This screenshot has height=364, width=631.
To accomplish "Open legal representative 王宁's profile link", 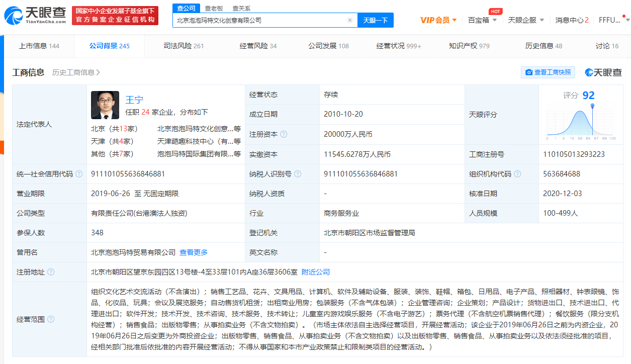I will tap(134, 100).
